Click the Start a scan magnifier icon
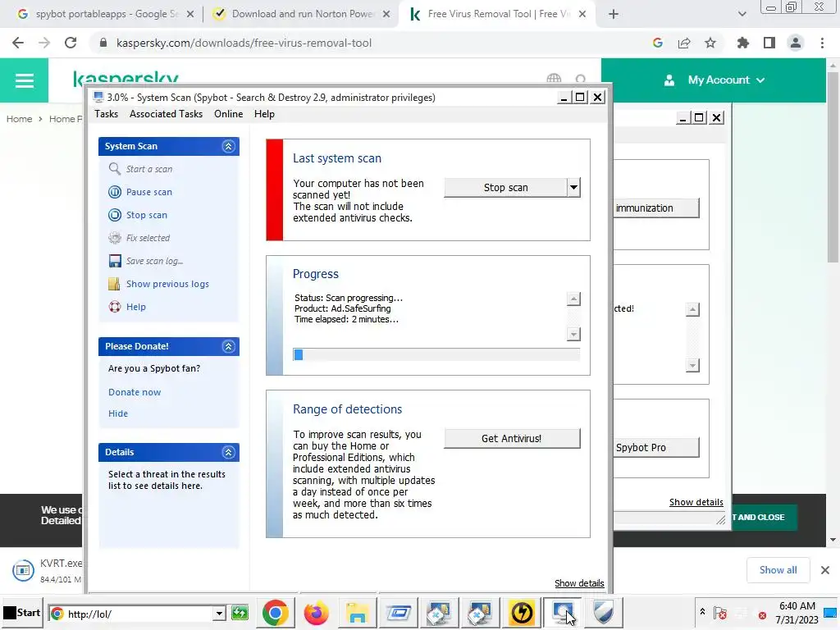Screen dimensions: 840x630 pos(114,169)
